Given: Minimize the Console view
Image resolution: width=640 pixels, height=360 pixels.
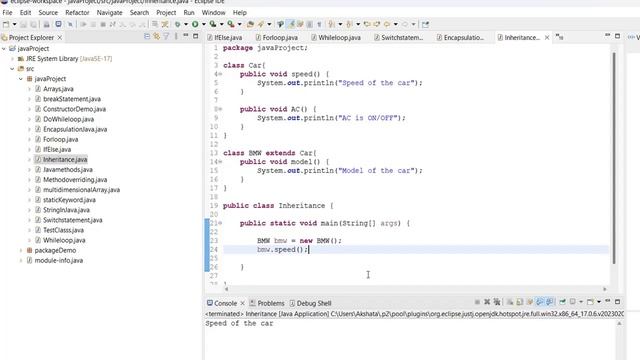Looking at the screenshot, I should tap(607, 301).
